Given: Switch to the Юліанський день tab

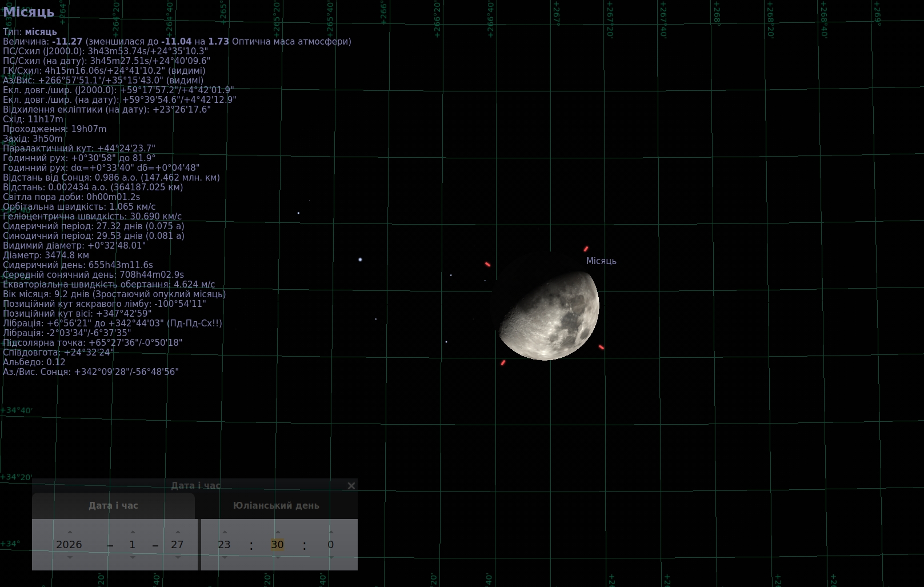Looking at the screenshot, I should [x=276, y=505].
